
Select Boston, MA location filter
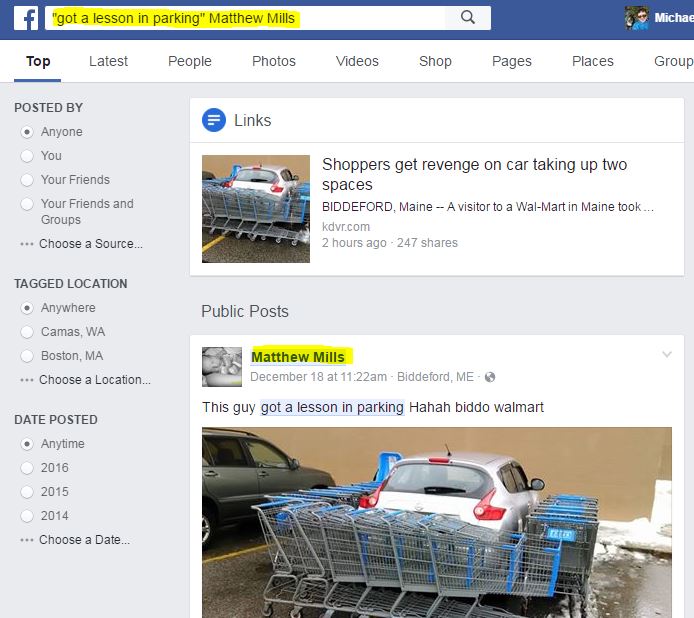27,356
